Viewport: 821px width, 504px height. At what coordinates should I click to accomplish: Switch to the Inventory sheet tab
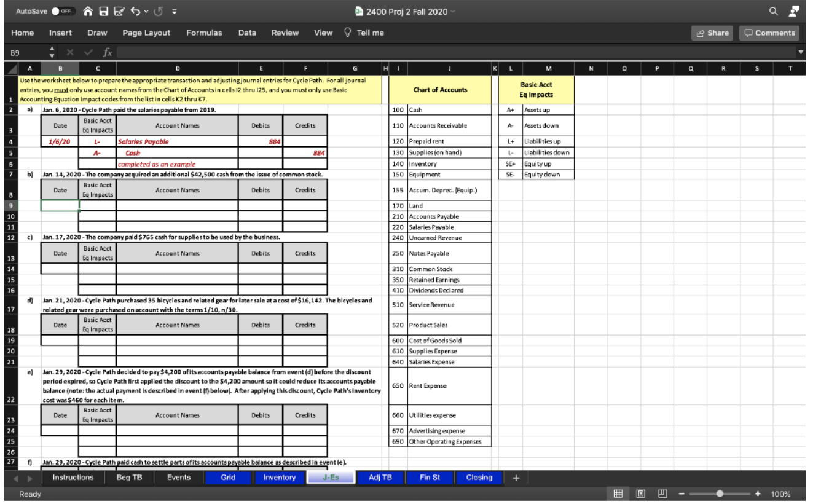(279, 478)
